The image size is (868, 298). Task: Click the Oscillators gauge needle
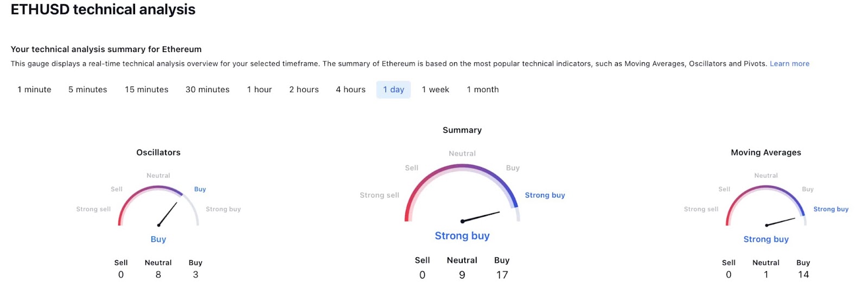pyautogui.click(x=168, y=214)
